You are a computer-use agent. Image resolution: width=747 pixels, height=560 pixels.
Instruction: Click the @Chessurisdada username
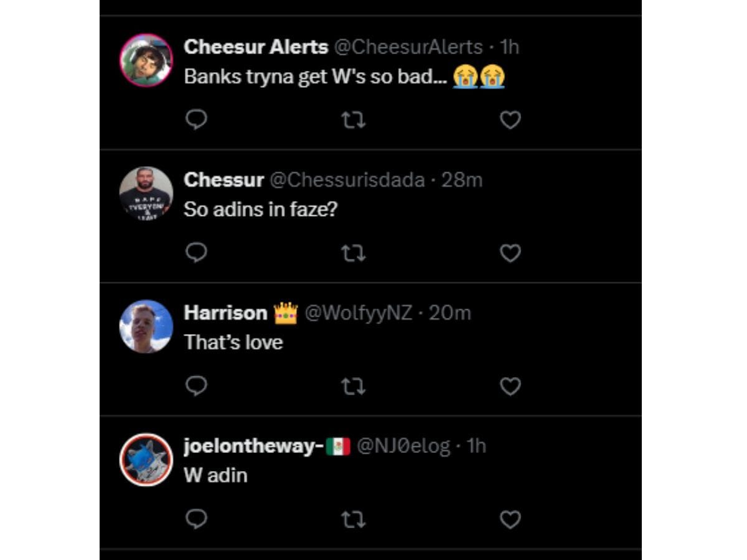[x=347, y=180]
